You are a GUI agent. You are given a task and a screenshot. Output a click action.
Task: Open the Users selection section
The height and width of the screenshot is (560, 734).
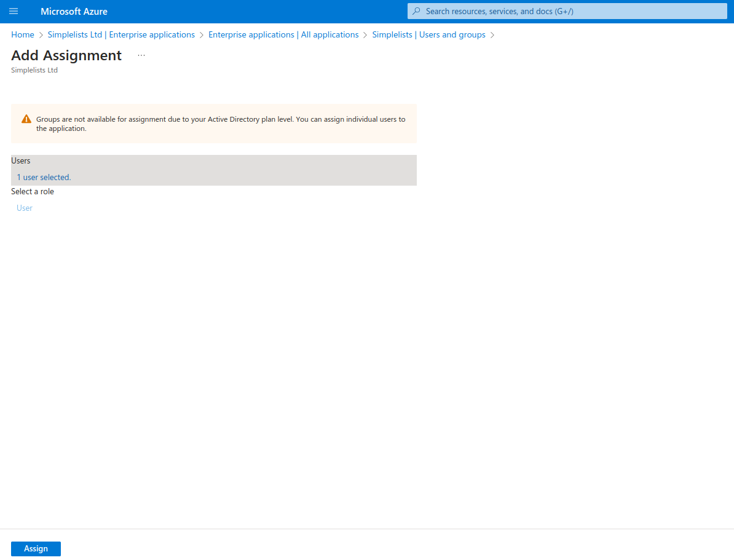coord(214,170)
